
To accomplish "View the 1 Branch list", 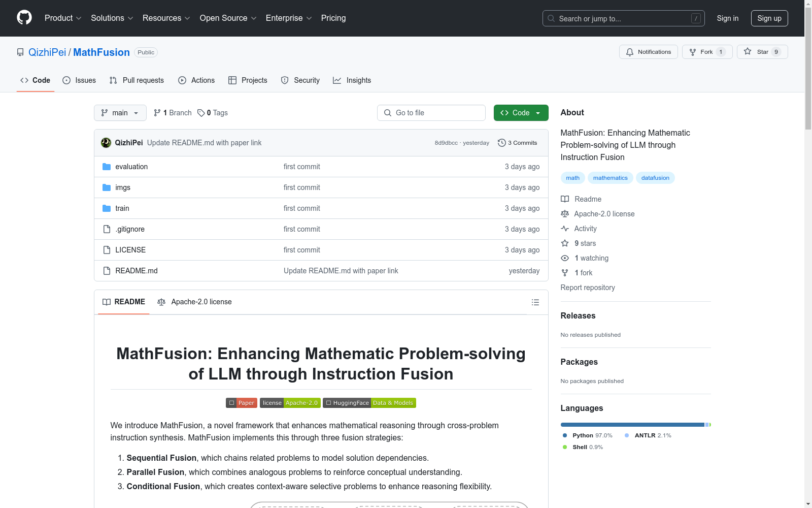I will [x=173, y=113].
